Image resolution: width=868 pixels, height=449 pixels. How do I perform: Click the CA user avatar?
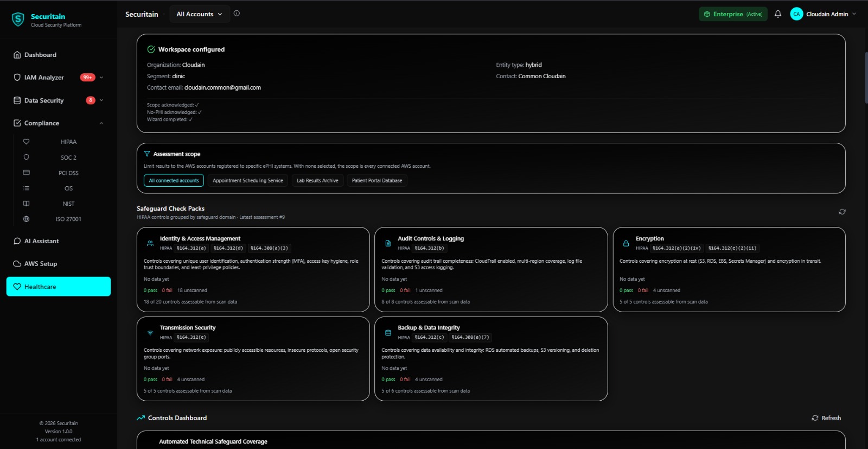point(796,14)
